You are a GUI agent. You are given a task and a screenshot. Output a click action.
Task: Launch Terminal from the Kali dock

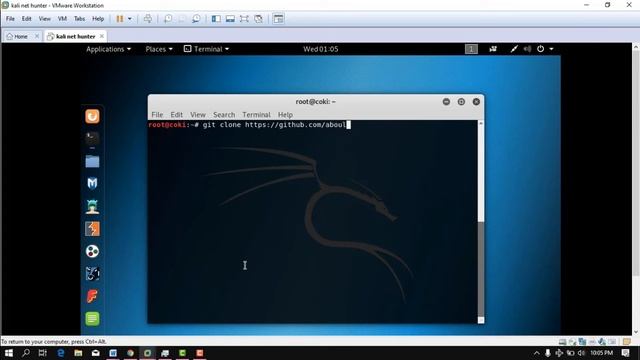(x=92, y=139)
